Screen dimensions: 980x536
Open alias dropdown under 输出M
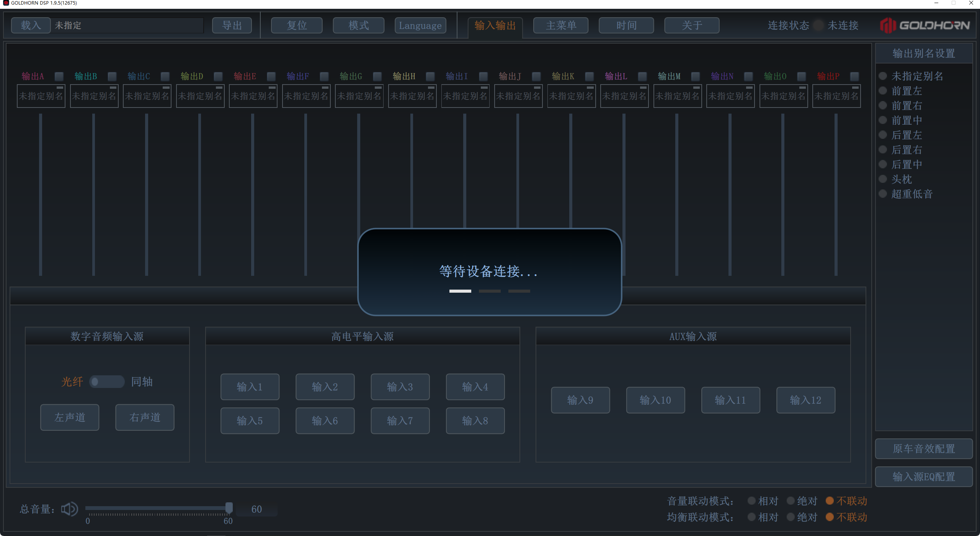[678, 96]
